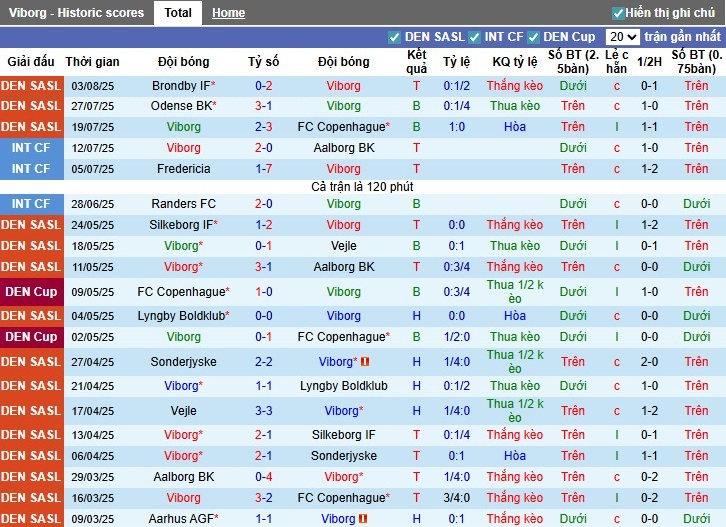
Task: Click Silkeborg IF on the 13/04/25 row
Action: pos(344,435)
